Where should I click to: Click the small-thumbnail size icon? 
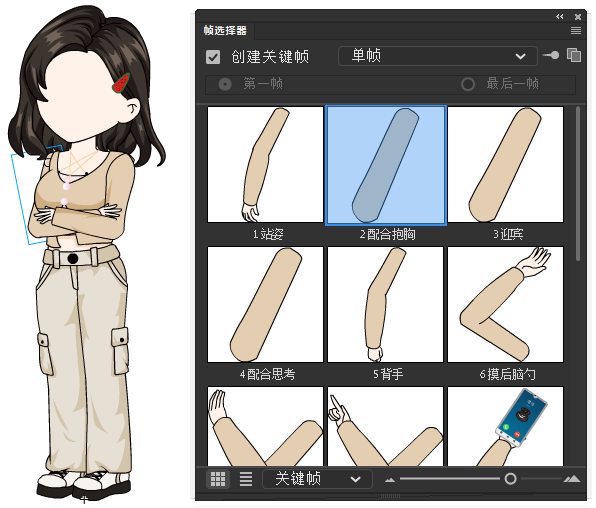pos(390,480)
